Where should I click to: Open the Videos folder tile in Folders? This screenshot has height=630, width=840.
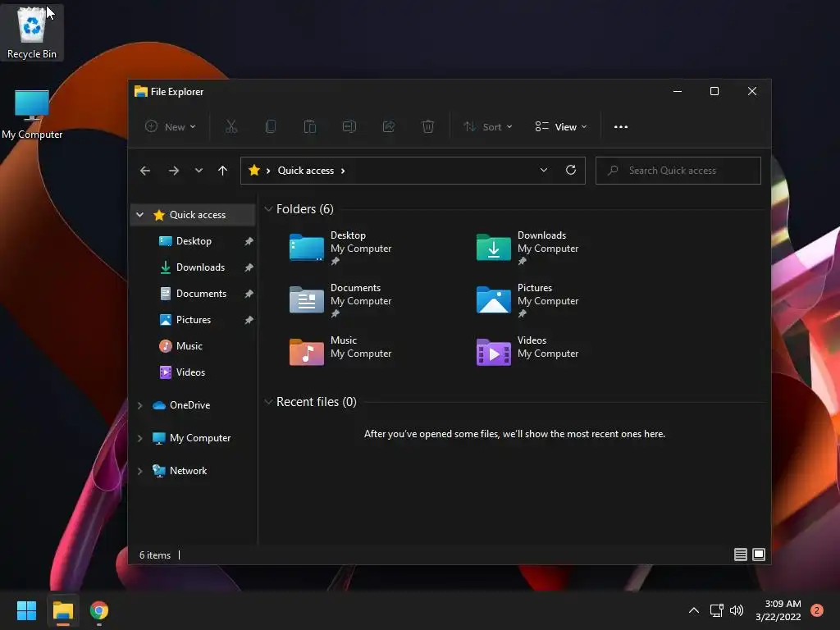click(x=527, y=352)
